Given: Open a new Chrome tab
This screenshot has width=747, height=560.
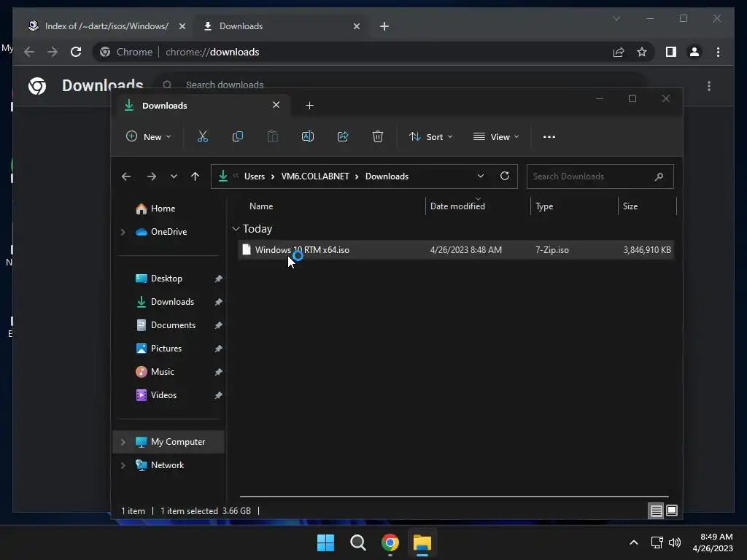Looking at the screenshot, I should [x=384, y=26].
